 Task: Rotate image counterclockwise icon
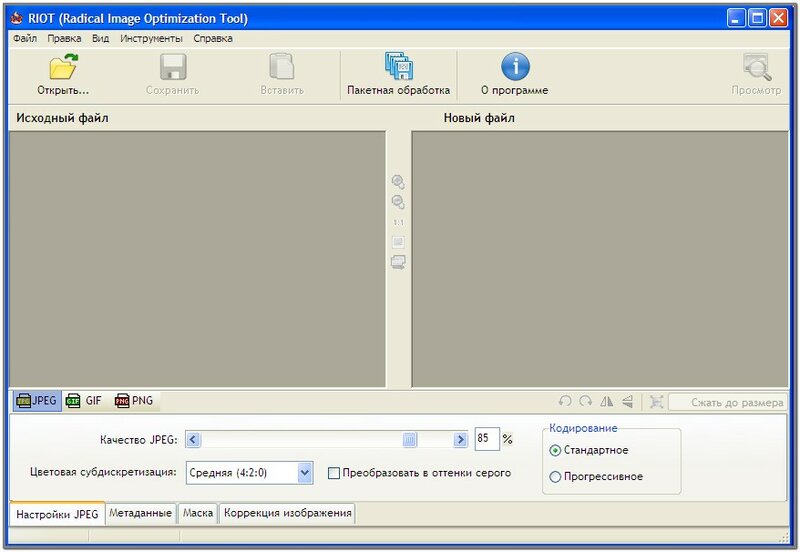click(x=564, y=402)
